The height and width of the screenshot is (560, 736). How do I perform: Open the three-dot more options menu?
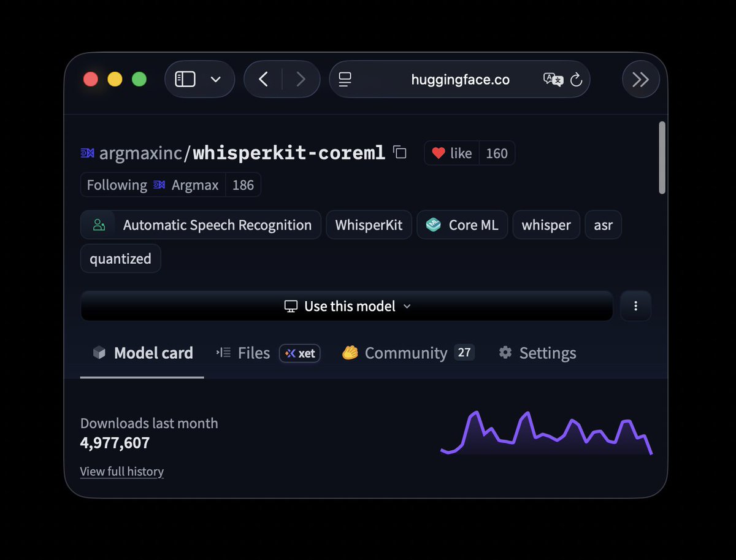(x=635, y=306)
